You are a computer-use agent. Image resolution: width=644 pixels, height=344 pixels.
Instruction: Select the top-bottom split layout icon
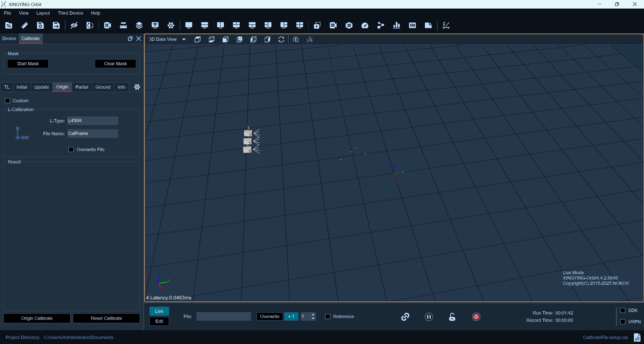[205, 25]
